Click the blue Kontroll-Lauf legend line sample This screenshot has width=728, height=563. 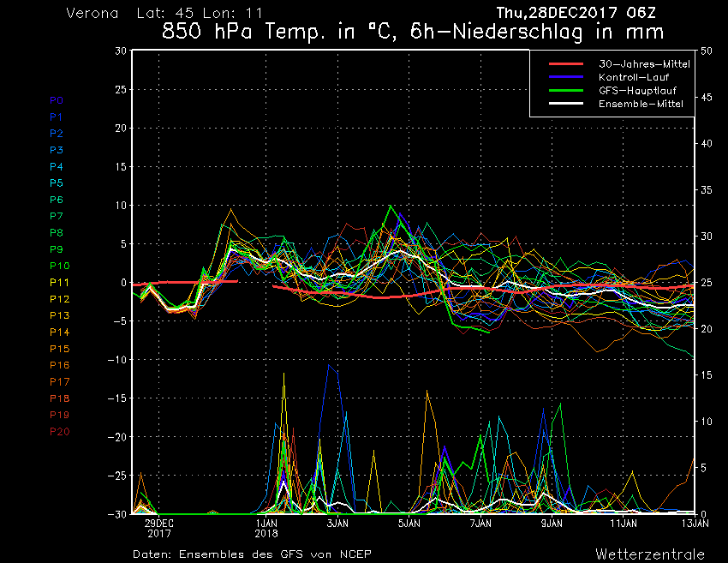click(x=566, y=77)
